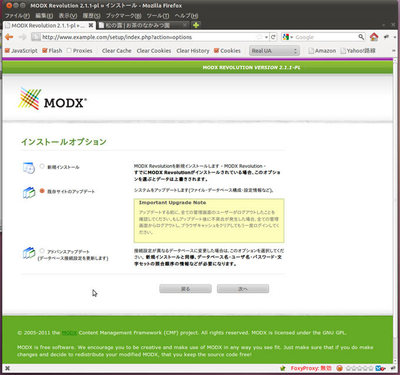Click the MODX REVOLUTION VERSION banner text

(251, 67)
